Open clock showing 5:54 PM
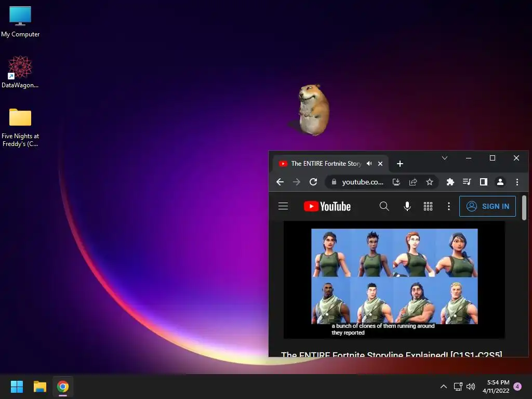Screen dimensions: 532x399 tap(496, 387)
